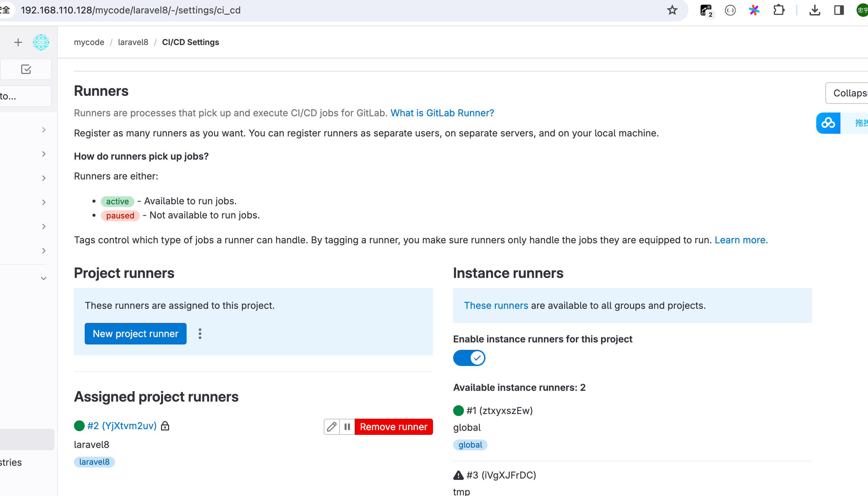Screen dimensions: 868x496
Task: Toggle instance runners for this project
Action: point(469,358)
